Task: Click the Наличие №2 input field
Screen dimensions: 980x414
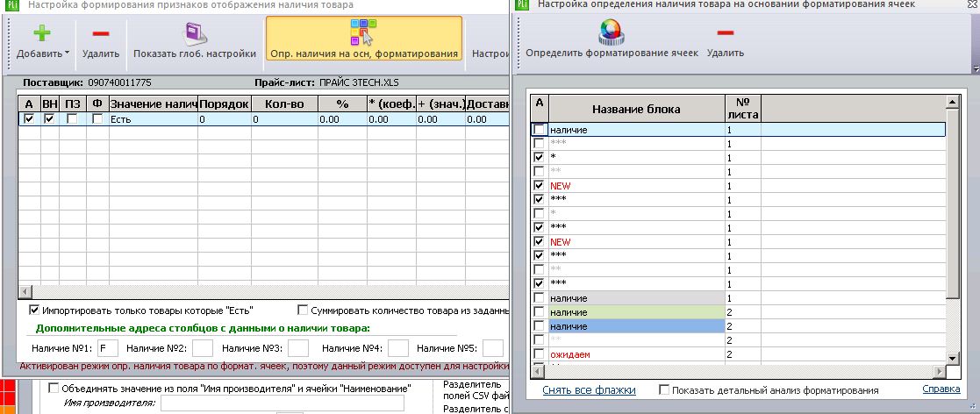Action: pos(203,348)
